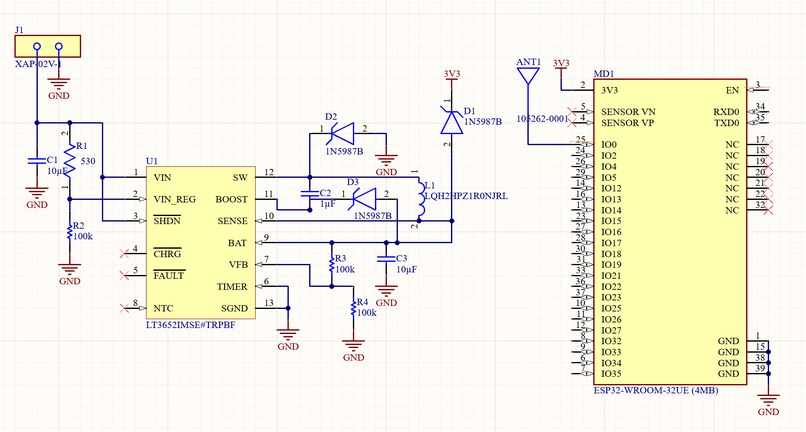Click the VFB pin label
This screenshot has height=432, width=806.
[239, 265]
